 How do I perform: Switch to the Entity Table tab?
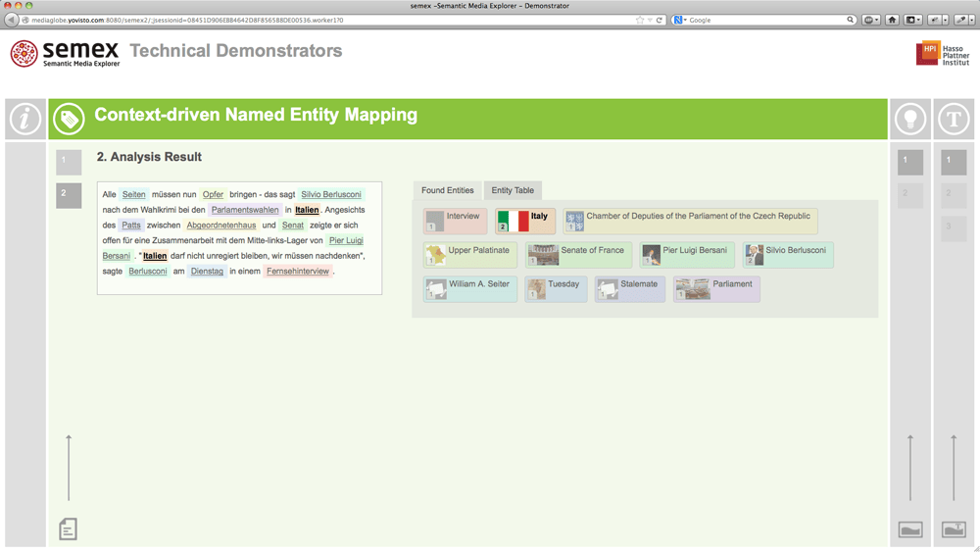(513, 190)
